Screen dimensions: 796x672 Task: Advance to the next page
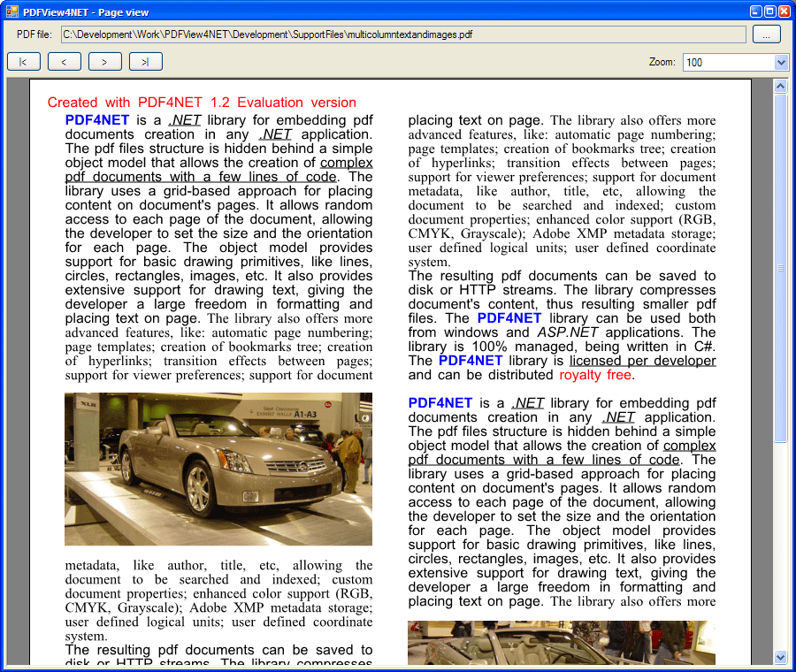104,61
